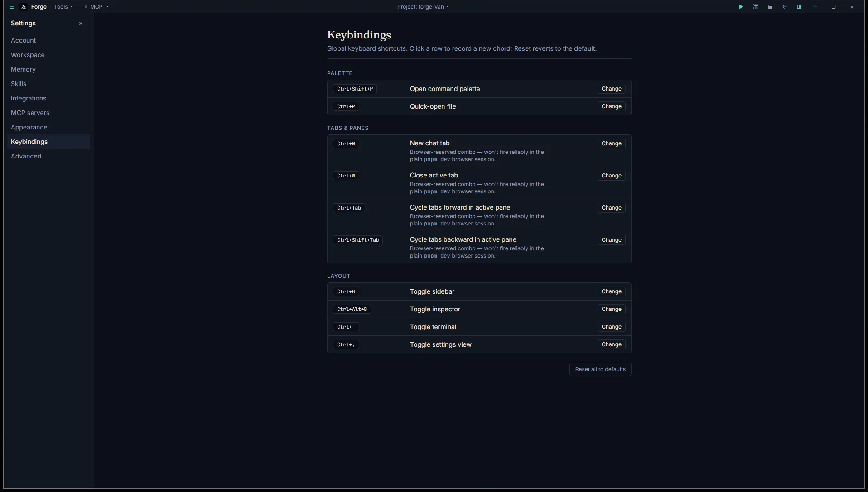This screenshot has height=492, width=868.
Task: Click the Ctrl+P key chip
Action: 346,106
